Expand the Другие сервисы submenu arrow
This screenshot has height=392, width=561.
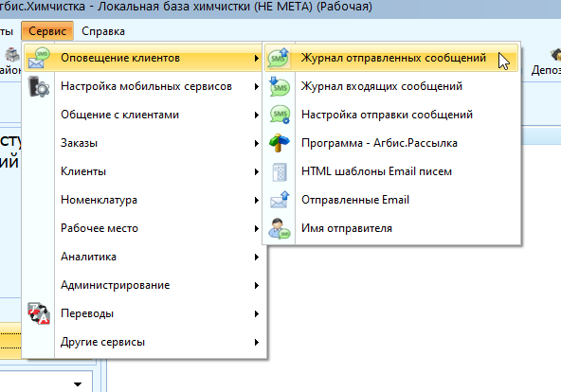[257, 343]
